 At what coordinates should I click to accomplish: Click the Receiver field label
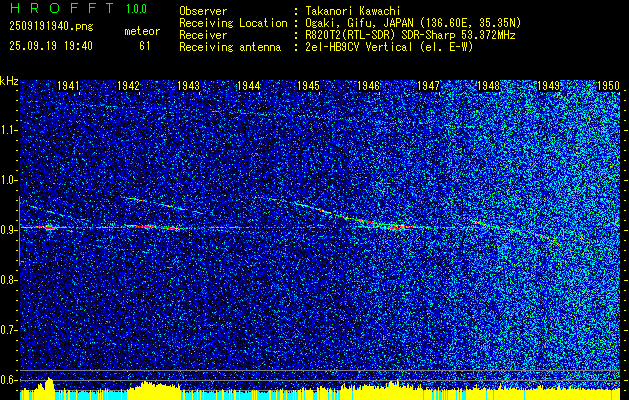203,35
